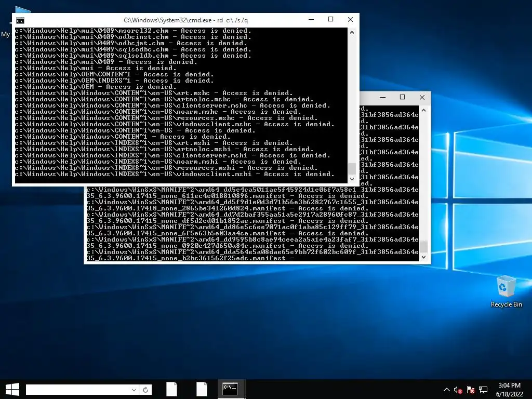
Task: Open the Action Center flag icon
Action: pyautogui.click(x=471, y=390)
